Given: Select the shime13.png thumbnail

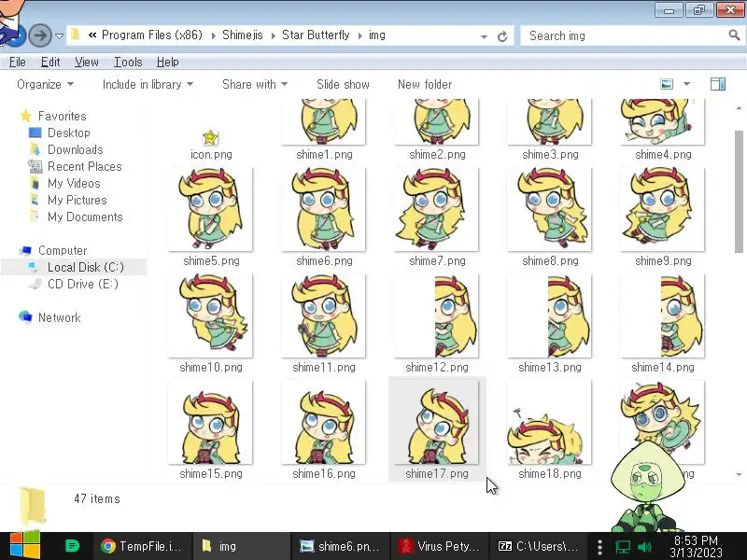Looking at the screenshot, I should [x=550, y=315].
